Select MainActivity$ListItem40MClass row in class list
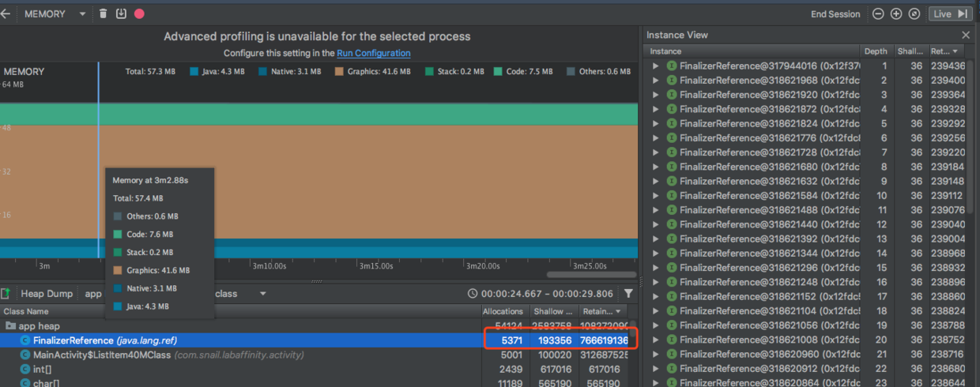Screen dimensions: 980x387 tap(316, 355)
